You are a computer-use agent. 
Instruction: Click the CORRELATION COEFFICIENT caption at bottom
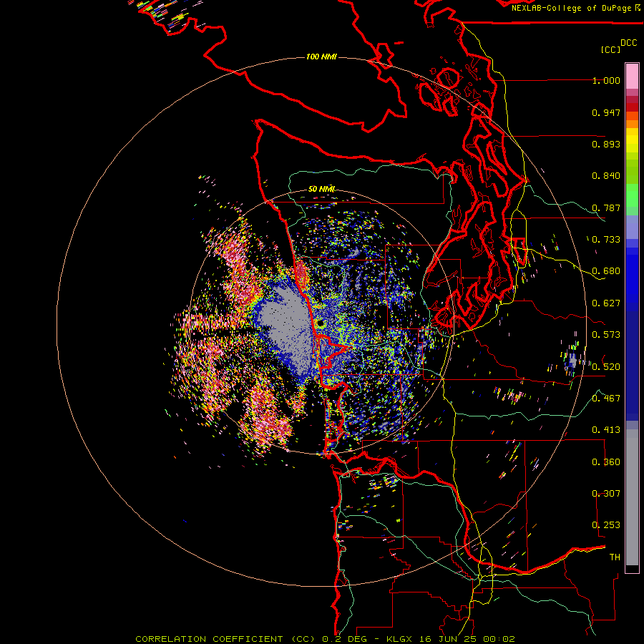(x=326, y=639)
